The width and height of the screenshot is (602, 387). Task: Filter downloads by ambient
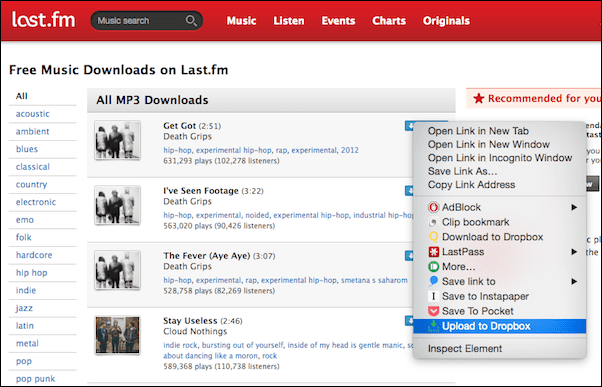coord(33,132)
